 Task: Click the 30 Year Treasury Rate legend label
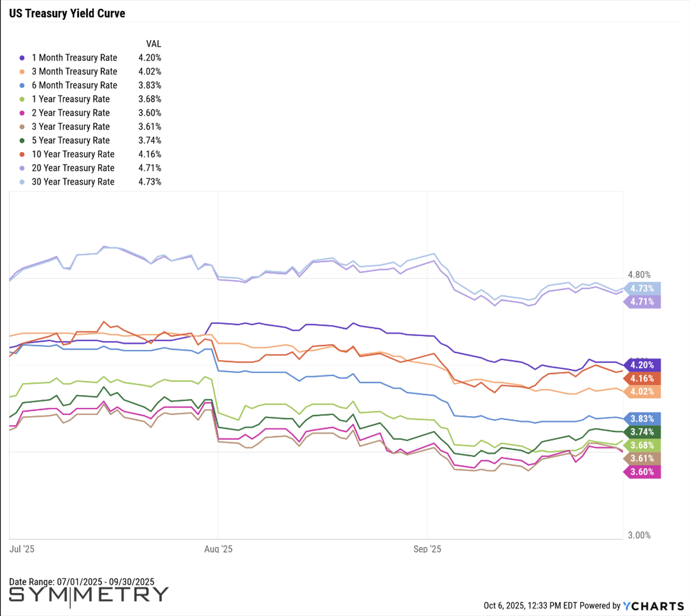coord(73,182)
